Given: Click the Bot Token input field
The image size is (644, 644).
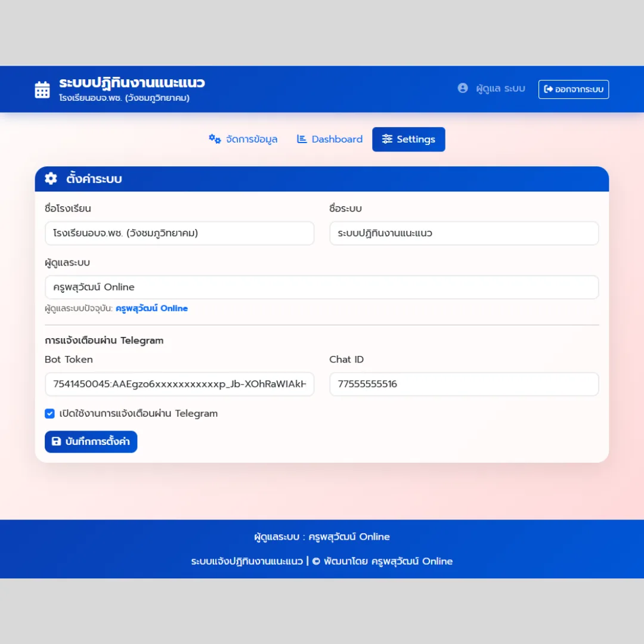Looking at the screenshot, I should pyautogui.click(x=179, y=384).
